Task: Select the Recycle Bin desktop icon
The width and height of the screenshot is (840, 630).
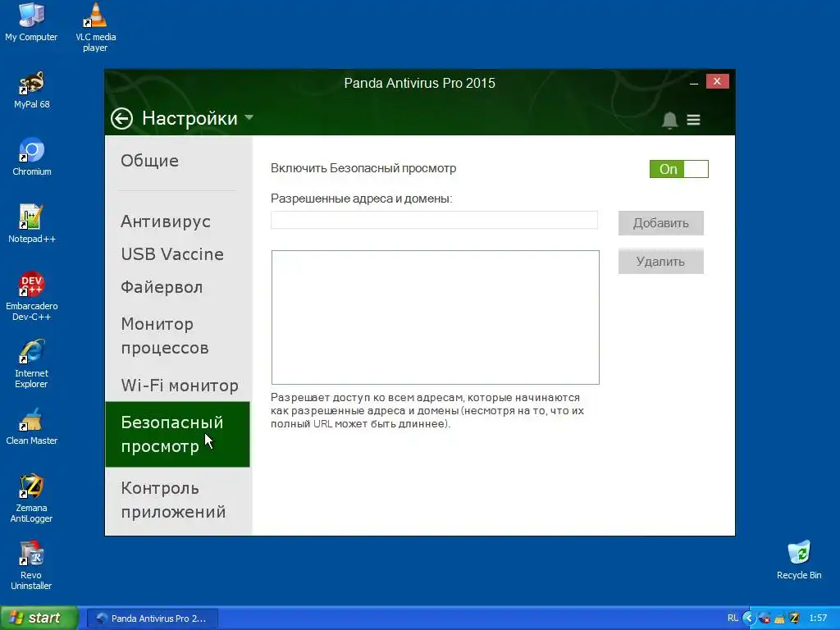Action: (799, 559)
